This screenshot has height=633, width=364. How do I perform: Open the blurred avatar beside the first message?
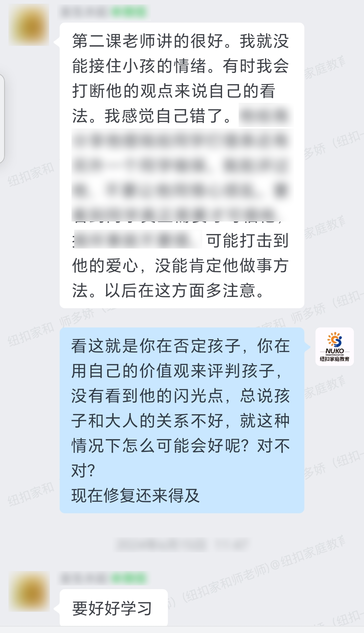(29, 25)
